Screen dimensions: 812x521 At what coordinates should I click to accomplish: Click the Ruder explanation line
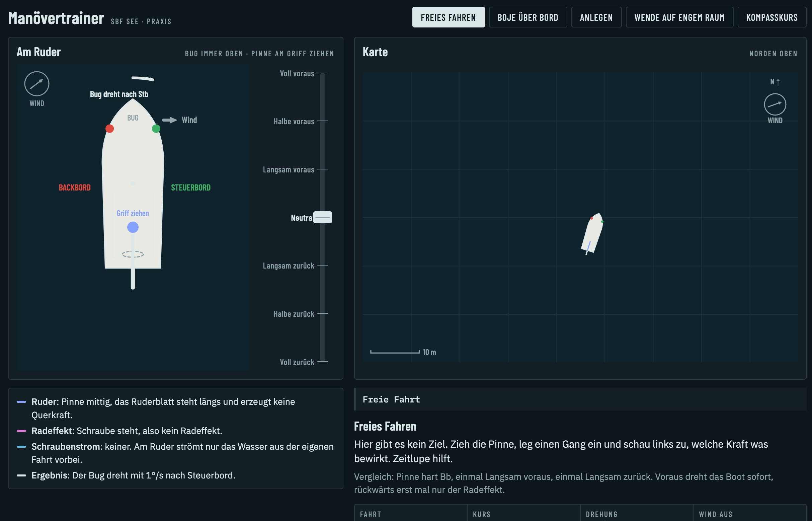point(175,408)
